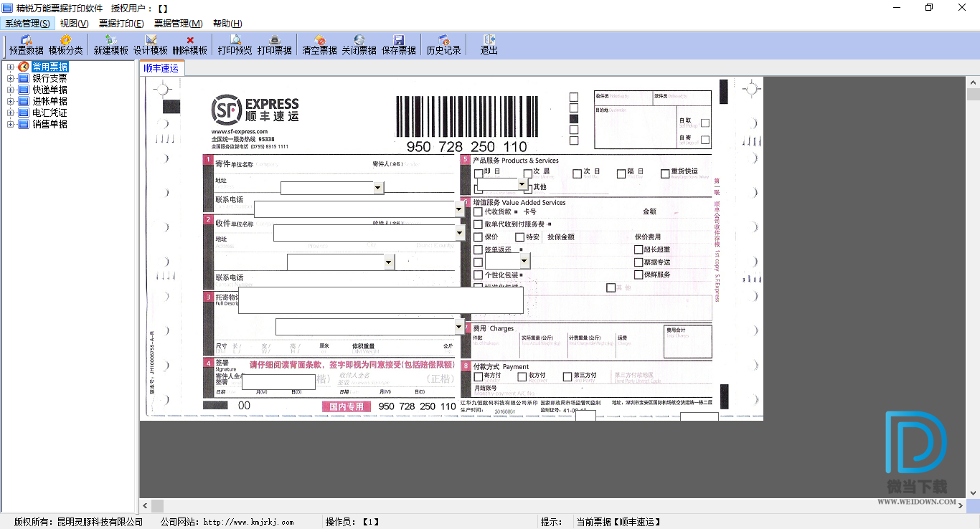Click the 常用票据 clock icon in tree

[24, 67]
